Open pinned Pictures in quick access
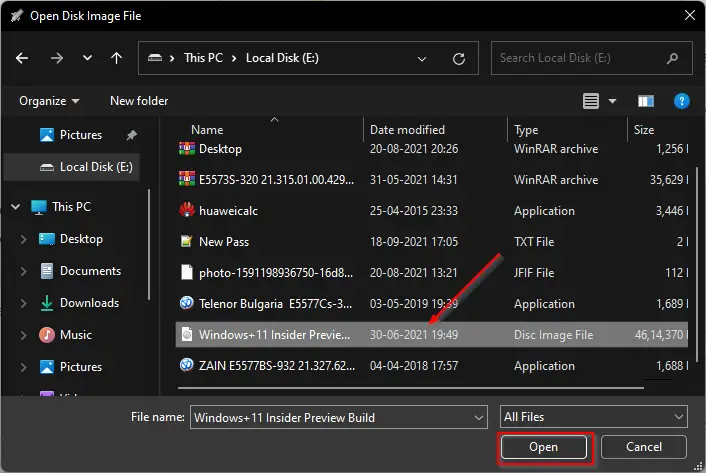The image size is (706, 473). [81, 135]
